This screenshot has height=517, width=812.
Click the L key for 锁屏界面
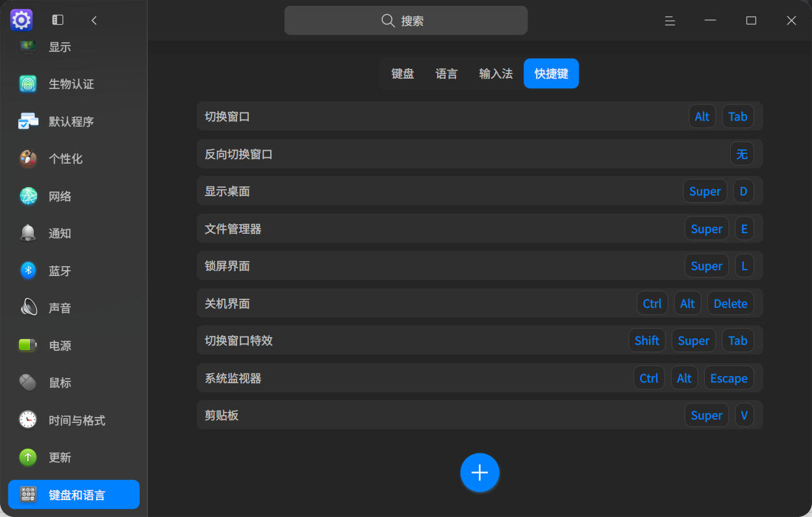click(744, 266)
